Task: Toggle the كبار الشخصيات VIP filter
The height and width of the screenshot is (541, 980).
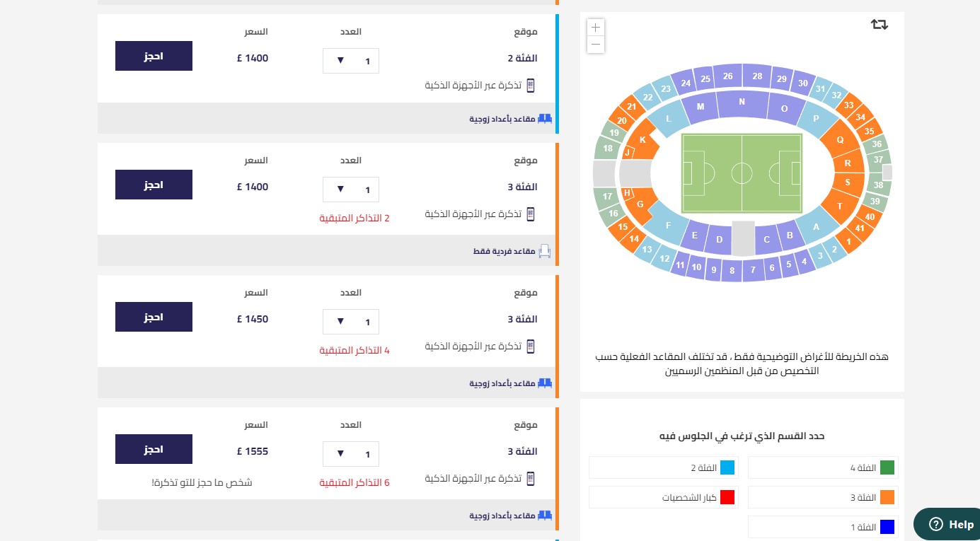Action: point(664,497)
